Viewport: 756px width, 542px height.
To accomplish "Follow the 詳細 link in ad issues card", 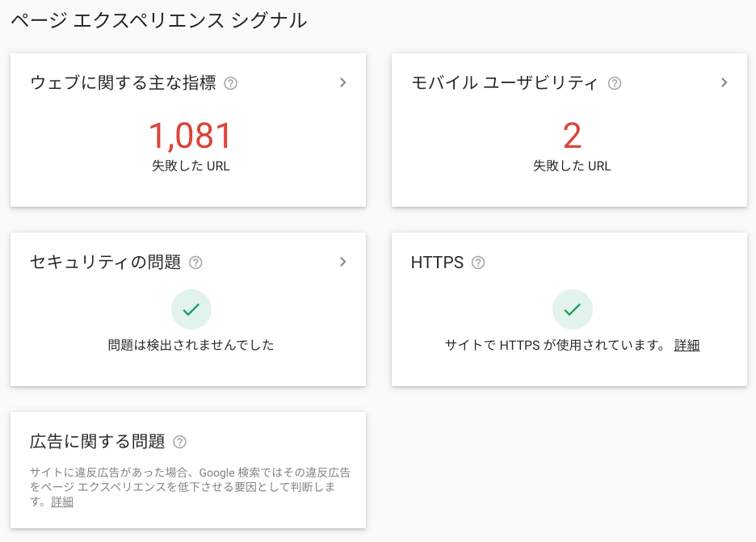I will (62, 502).
